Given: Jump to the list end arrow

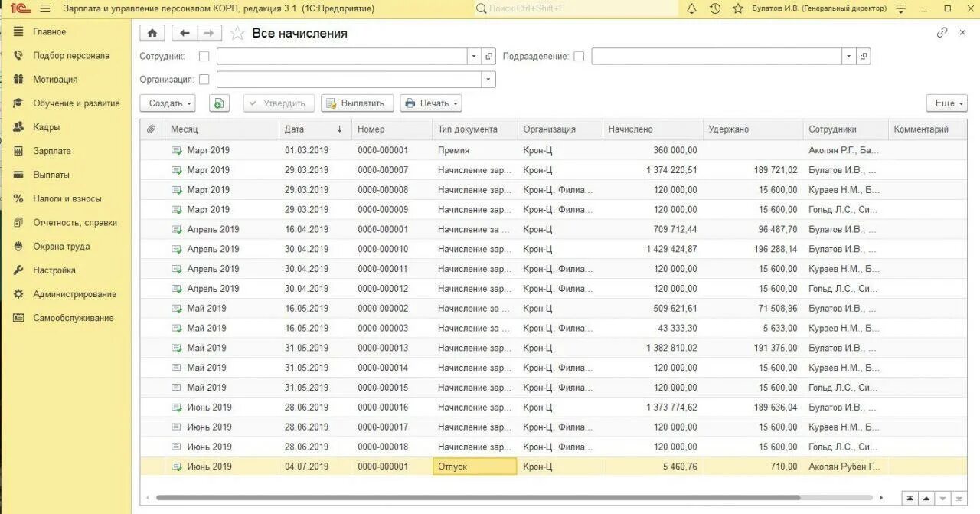Looking at the screenshot, I should [x=959, y=498].
